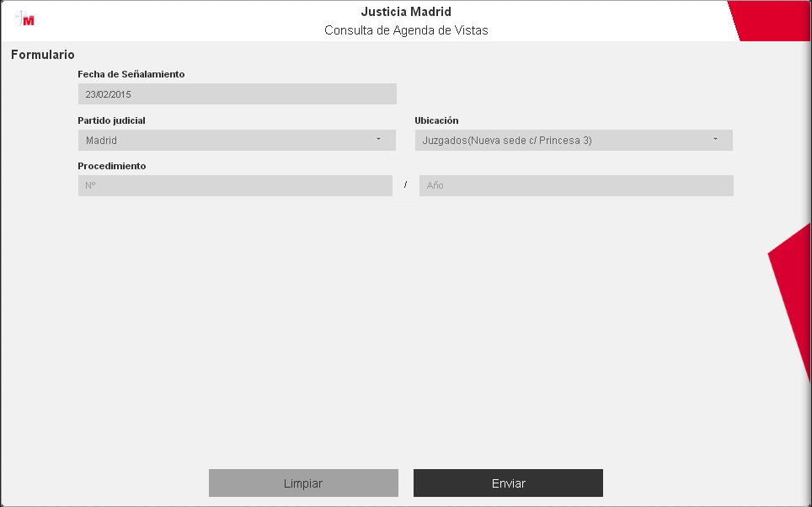The image size is (812, 507).
Task: Focus the Año input field
Action: click(576, 185)
